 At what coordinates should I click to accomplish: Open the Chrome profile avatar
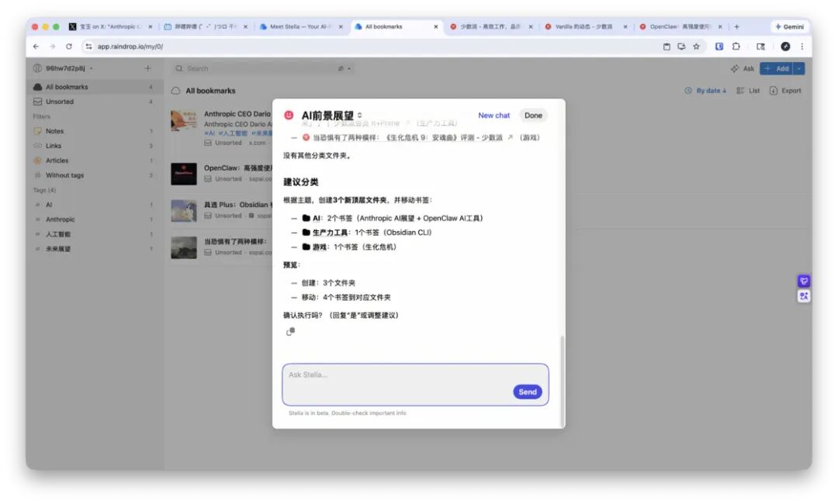[x=785, y=47]
